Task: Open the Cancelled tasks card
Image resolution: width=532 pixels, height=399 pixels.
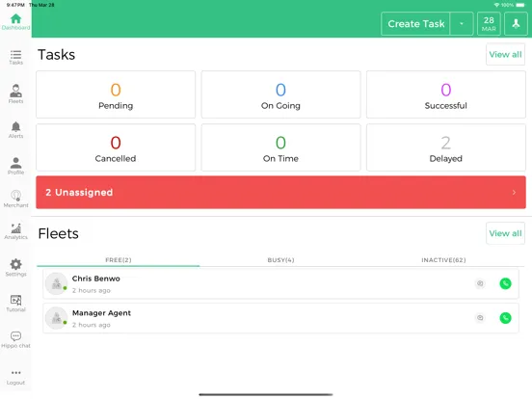Action: click(116, 147)
